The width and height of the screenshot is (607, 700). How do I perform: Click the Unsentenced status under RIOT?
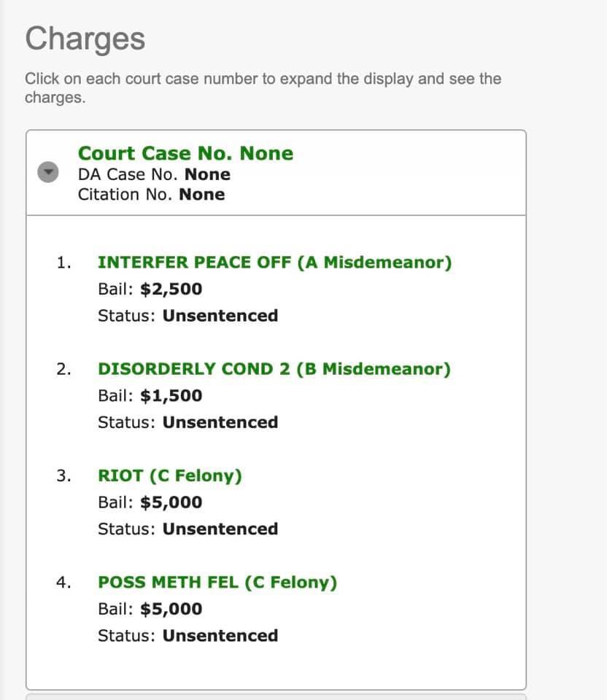coord(220,529)
